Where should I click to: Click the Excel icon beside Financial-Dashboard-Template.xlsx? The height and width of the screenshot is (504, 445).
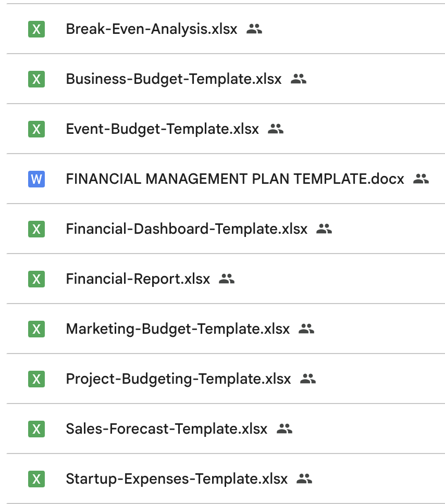36,229
